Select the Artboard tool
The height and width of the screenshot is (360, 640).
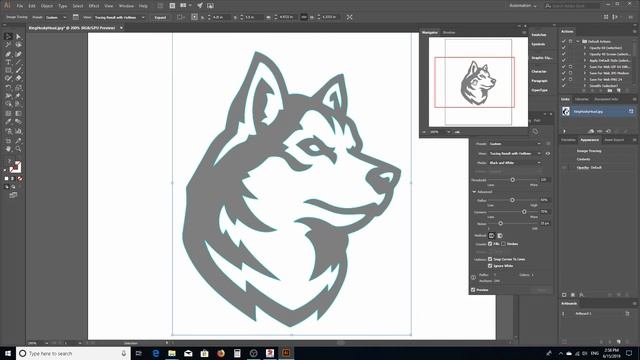(x=8, y=141)
